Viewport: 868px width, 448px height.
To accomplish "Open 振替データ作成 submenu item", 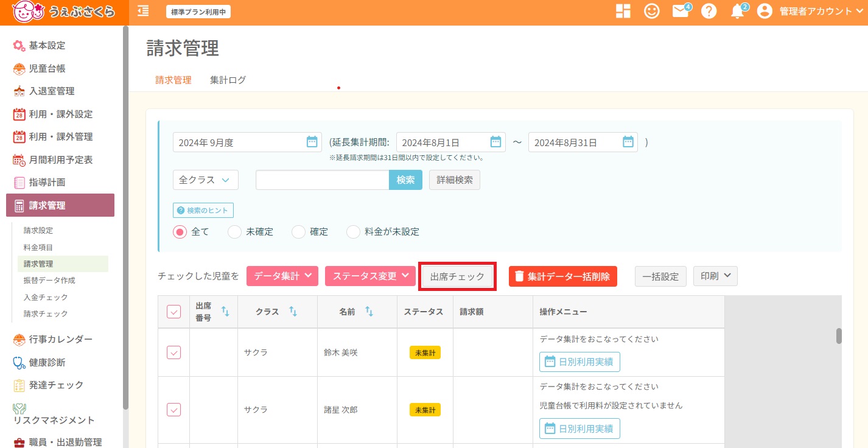I will pyautogui.click(x=49, y=281).
